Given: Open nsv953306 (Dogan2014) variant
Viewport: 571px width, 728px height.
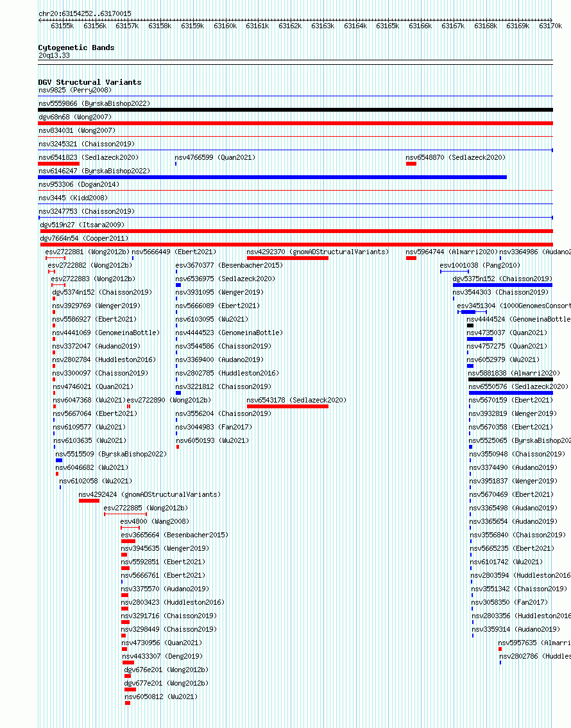Looking at the screenshot, I should [79, 184].
